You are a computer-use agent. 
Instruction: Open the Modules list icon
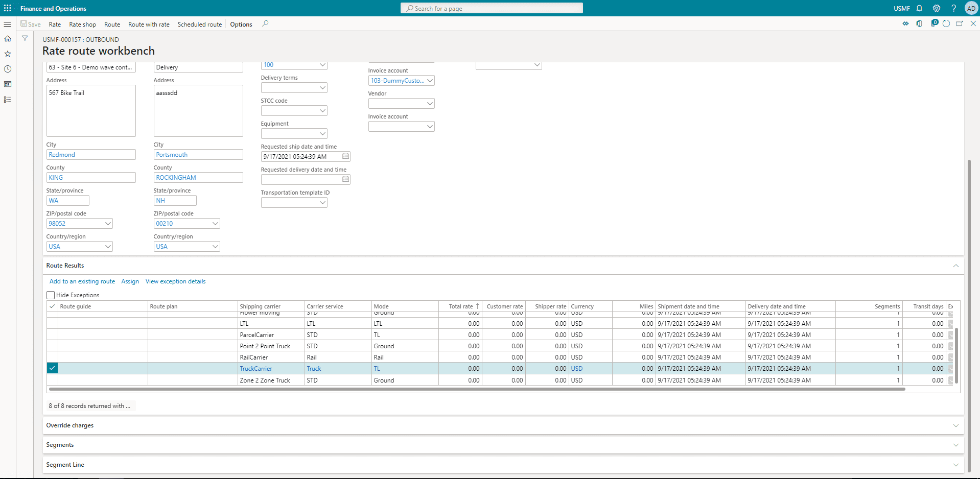click(x=8, y=100)
